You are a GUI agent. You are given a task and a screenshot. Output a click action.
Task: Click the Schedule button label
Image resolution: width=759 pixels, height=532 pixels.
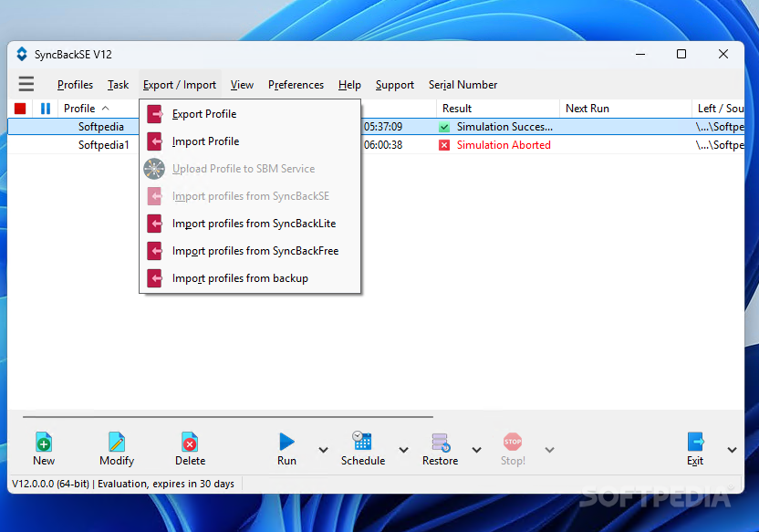pos(363,461)
